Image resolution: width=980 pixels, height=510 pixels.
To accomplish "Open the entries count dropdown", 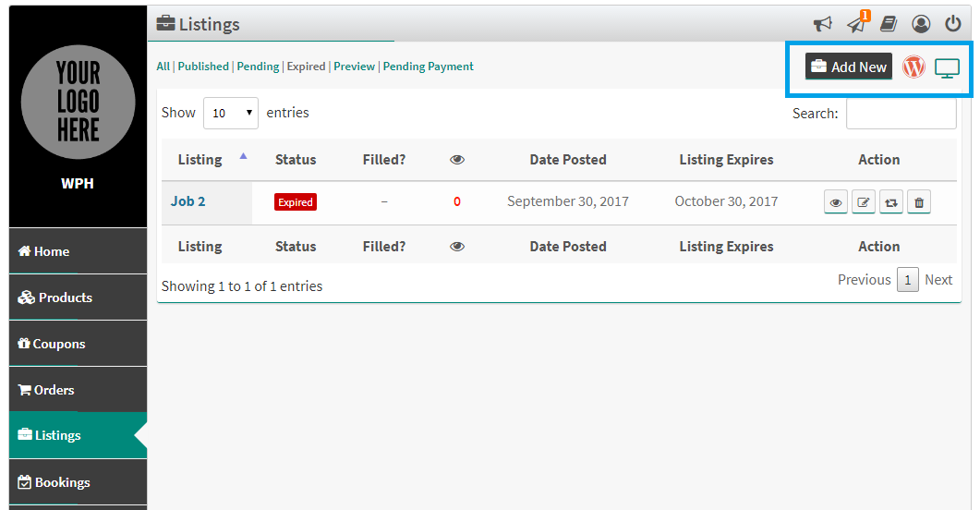I will [231, 113].
